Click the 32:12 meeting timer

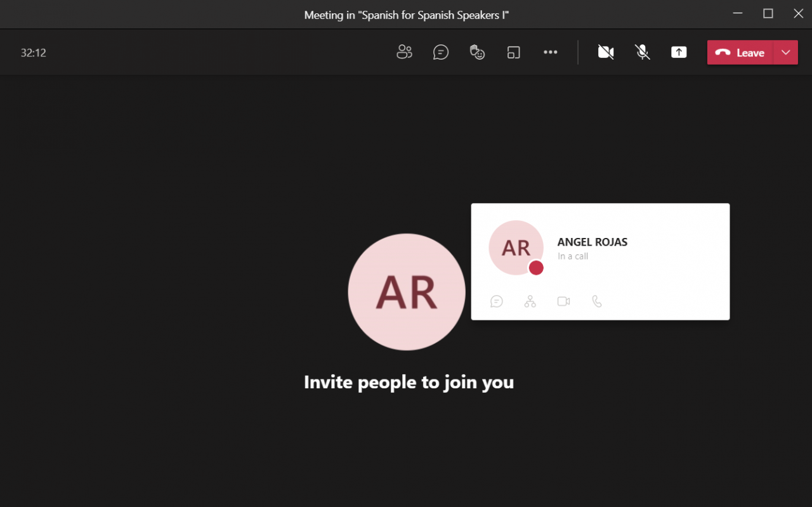(x=34, y=53)
